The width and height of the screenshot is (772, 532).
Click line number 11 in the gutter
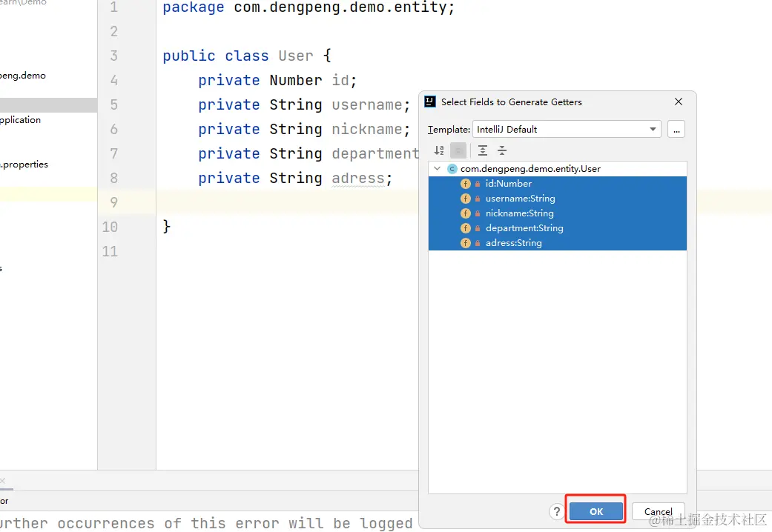point(110,251)
